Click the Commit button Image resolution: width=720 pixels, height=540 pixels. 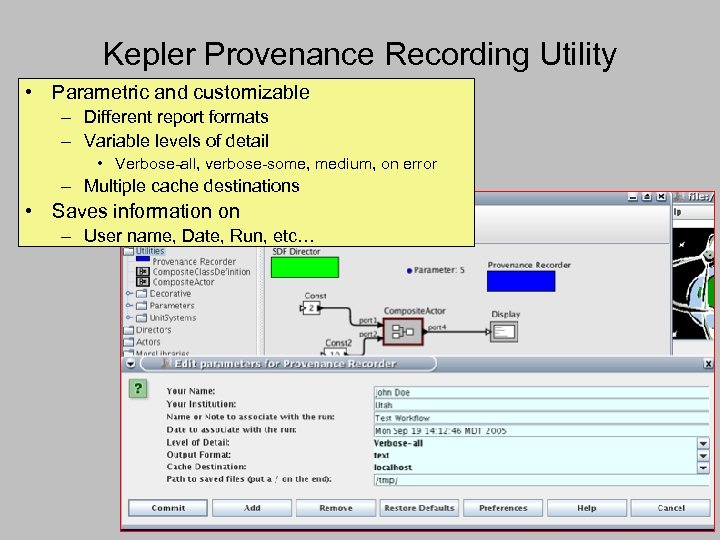point(168,508)
